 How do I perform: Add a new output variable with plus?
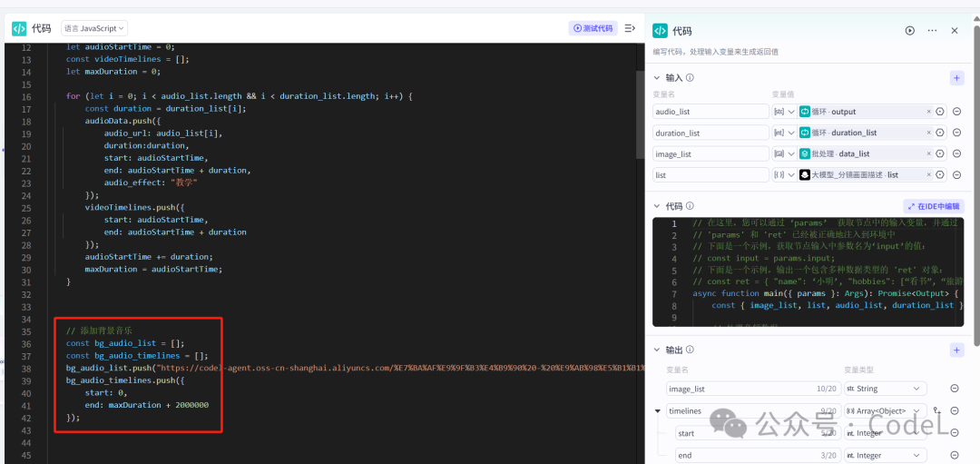956,350
